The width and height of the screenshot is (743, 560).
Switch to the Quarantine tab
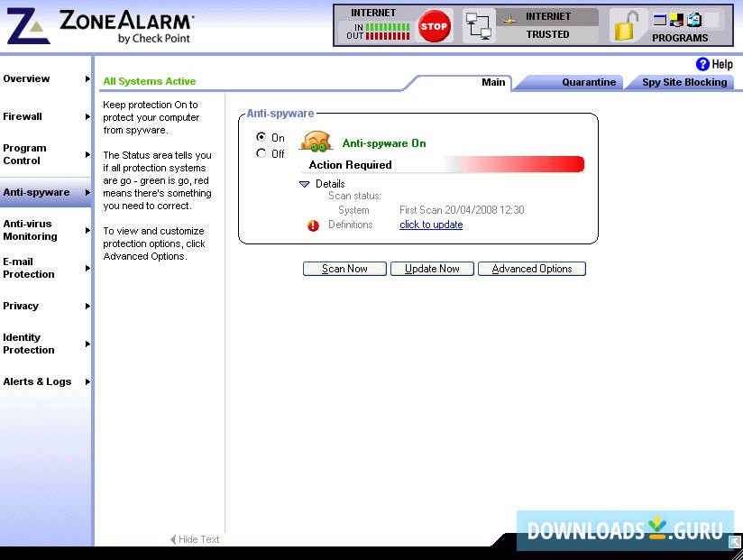[x=589, y=82]
